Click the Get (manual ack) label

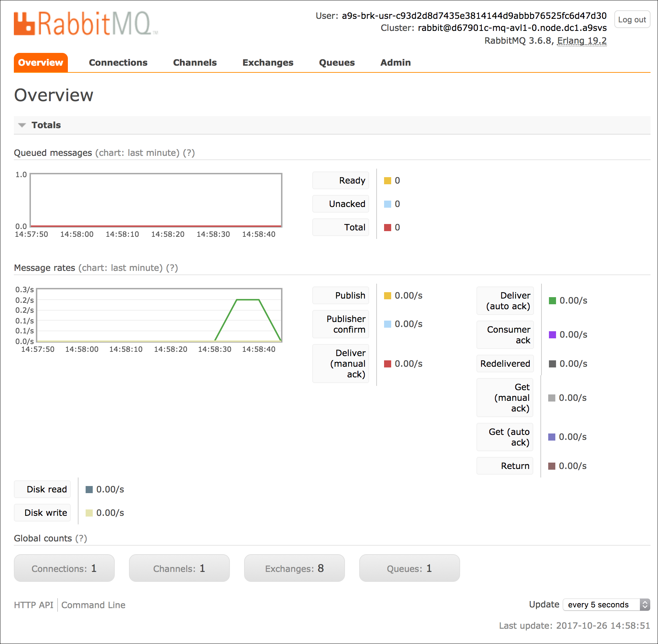point(505,398)
